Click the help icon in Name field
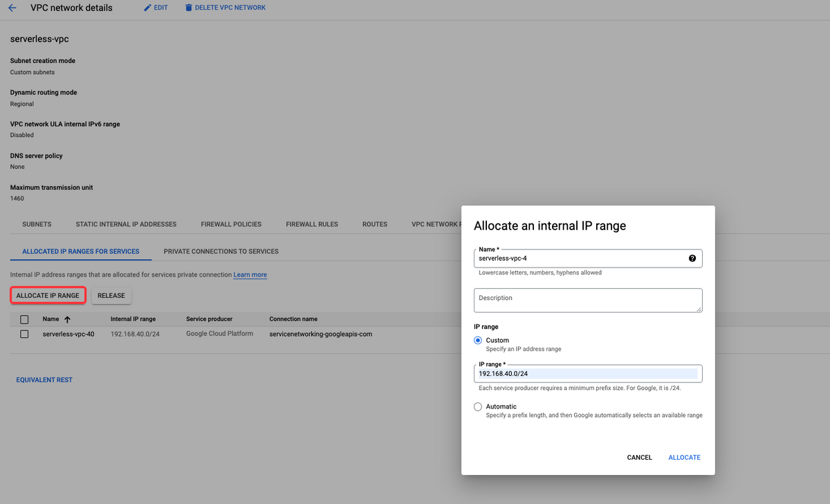 692,259
